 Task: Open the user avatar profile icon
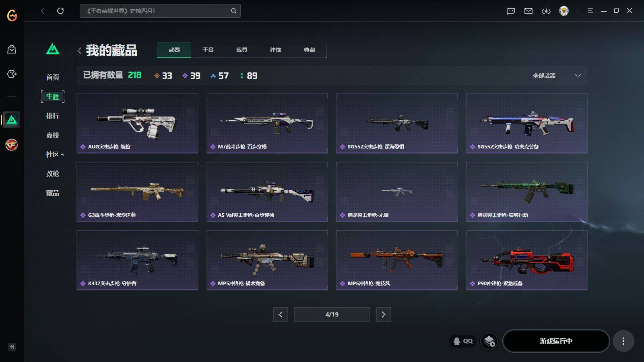tap(564, 11)
